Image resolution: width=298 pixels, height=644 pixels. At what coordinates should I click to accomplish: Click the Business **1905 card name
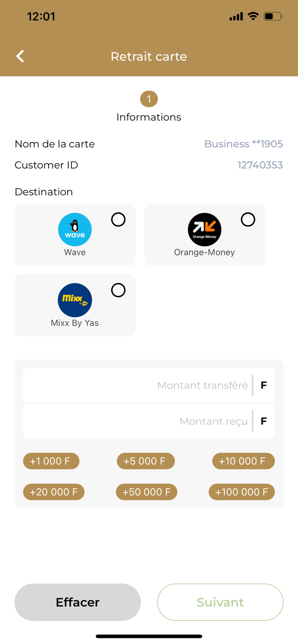(x=243, y=144)
